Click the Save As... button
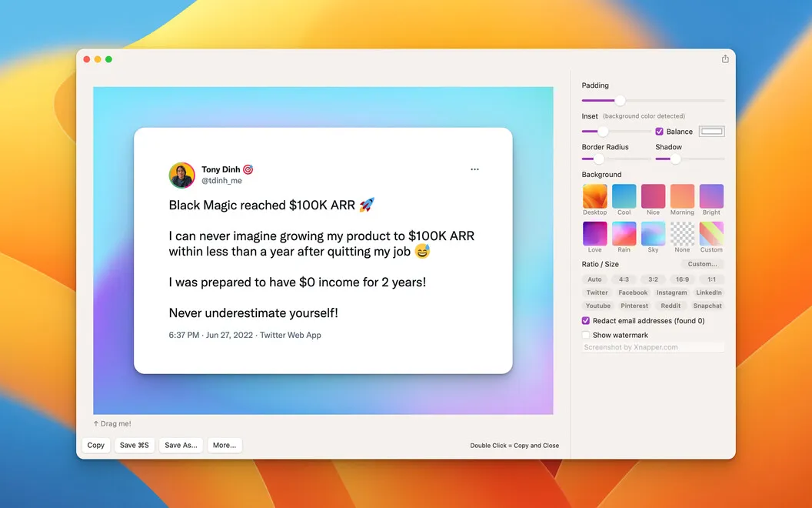Screen dimensions: 812x508 click(181, 446)
